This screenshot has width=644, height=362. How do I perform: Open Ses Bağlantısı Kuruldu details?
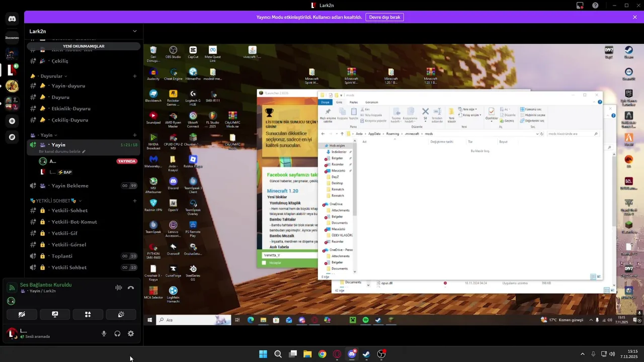(46, 285)
